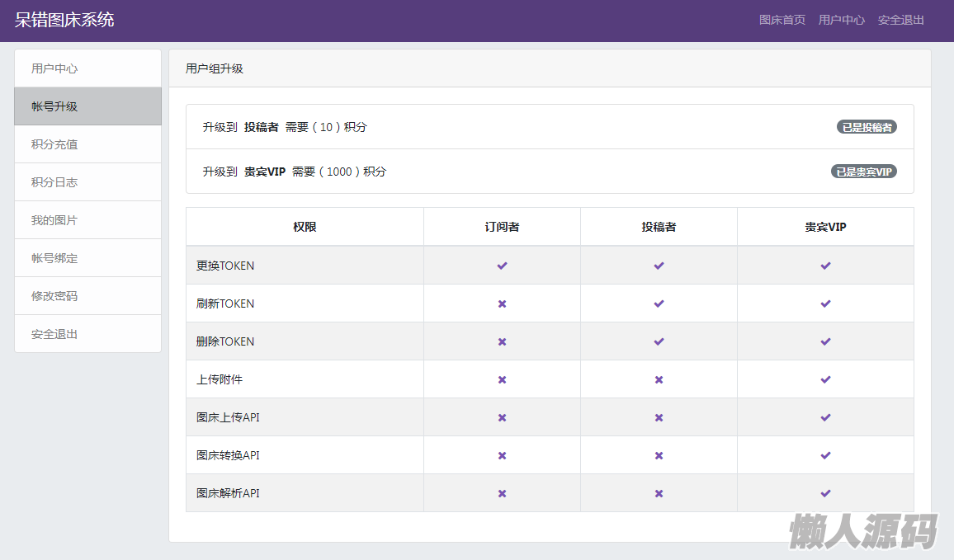954x560 pixels.
Task: Click checkmark for 刷新TOKEN under 贵宾VIP
Action: [825, 304]
